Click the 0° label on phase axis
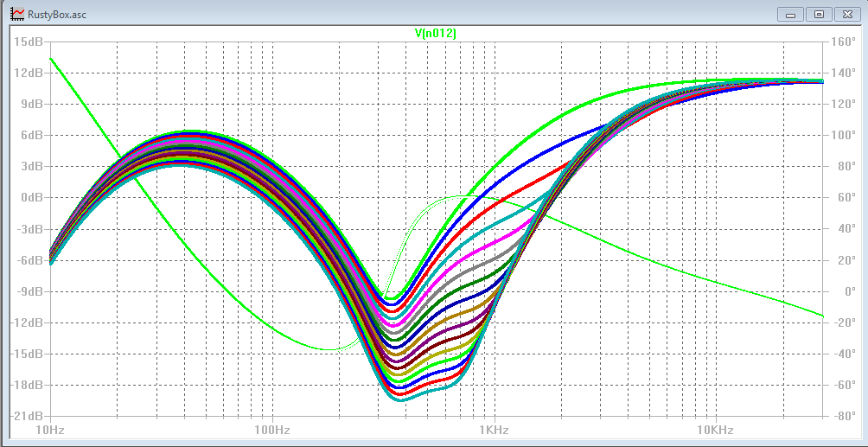This screenshot has width=868, height=447. tap(838, 291)
